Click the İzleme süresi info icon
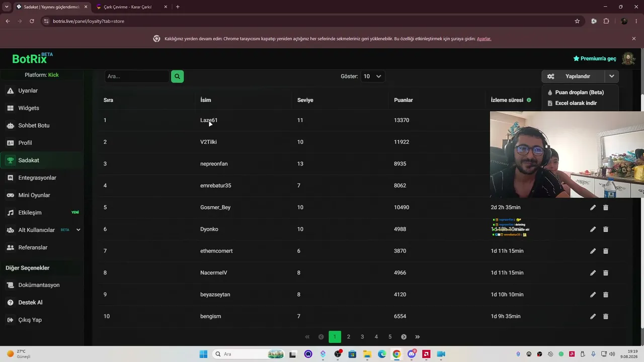The image size is (644, 362). point(529,100)
